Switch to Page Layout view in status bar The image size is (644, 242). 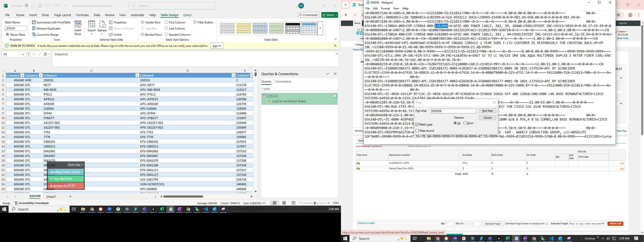pyautogui.click(x=284, y=203)
